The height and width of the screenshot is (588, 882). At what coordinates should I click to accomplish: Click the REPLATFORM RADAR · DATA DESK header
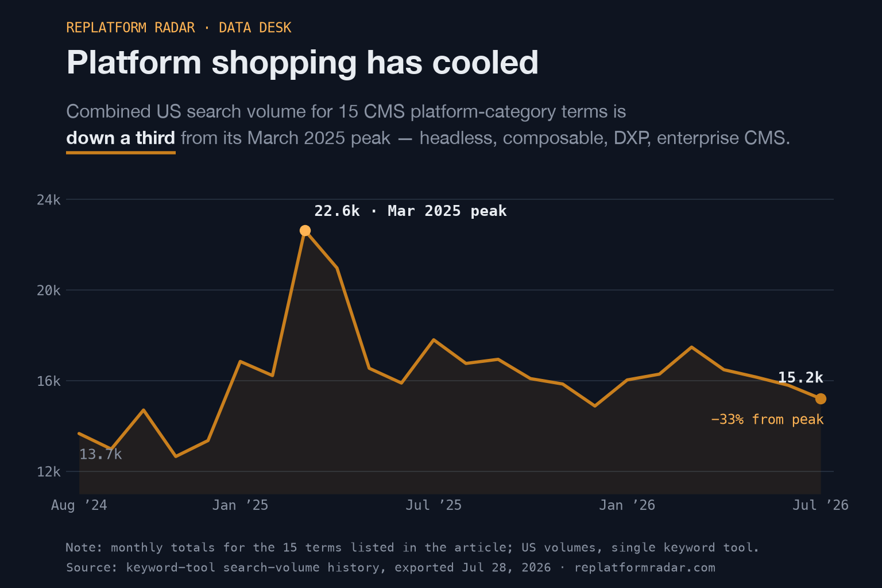click(x=179, y=28)
